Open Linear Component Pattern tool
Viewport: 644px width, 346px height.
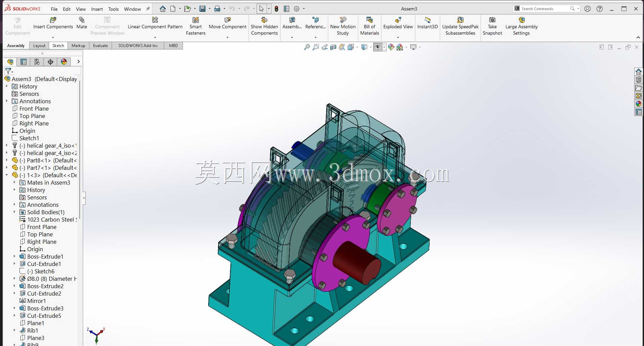(x=155, y=23)
